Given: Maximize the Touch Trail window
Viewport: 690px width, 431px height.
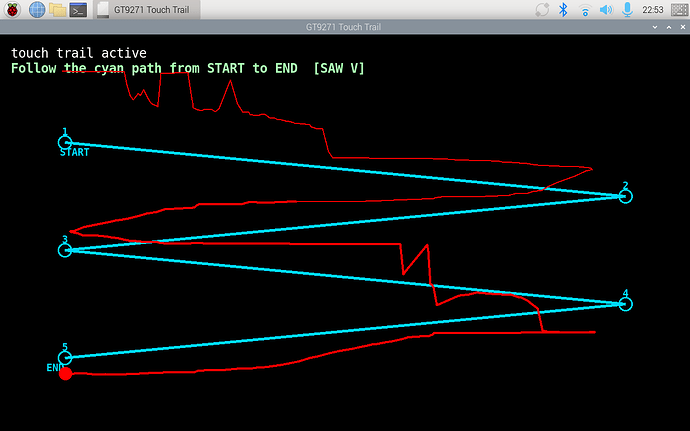Looking at the screenshot, I should click(669, 27).
